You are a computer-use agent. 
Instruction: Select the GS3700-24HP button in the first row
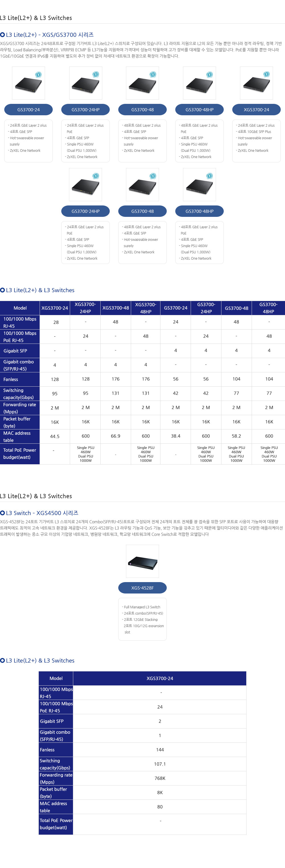pos(85,110)
